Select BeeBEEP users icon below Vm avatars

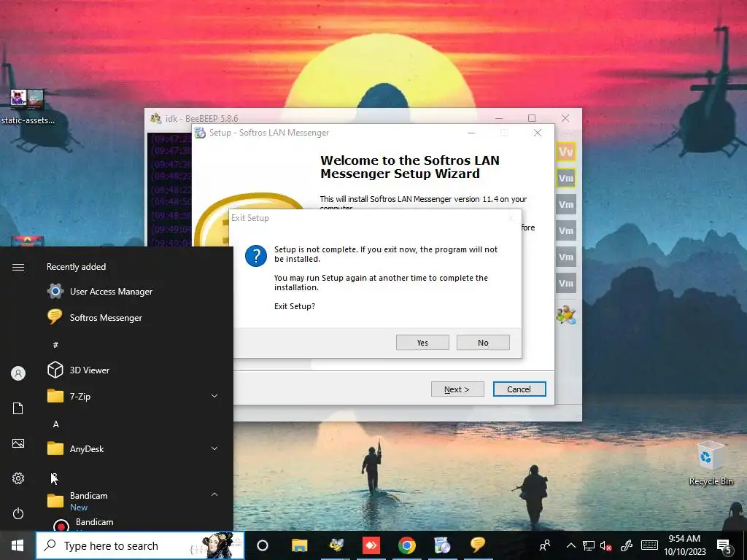[566, 315]
